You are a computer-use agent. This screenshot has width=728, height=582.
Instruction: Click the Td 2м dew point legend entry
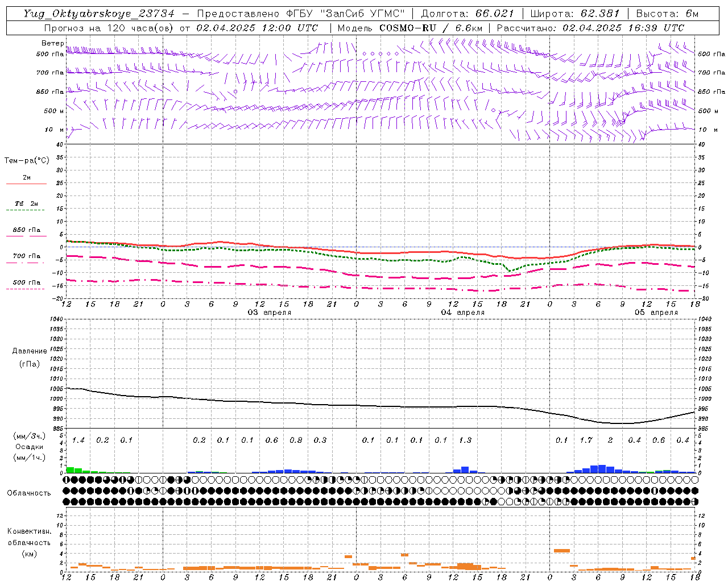(26, 203)
